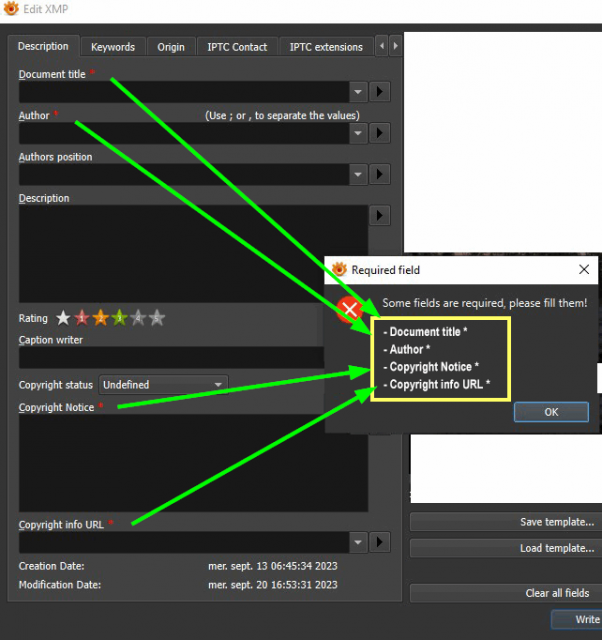
Task: Clear rating with the white star
Action: [63, 318]
